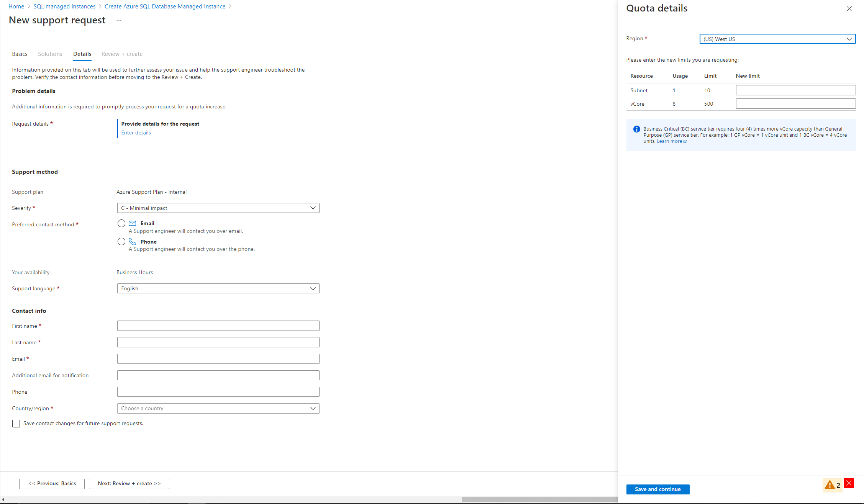Click the phone contact method icon
This screenshot has width=864, height=504.
[x=133, y=241]
